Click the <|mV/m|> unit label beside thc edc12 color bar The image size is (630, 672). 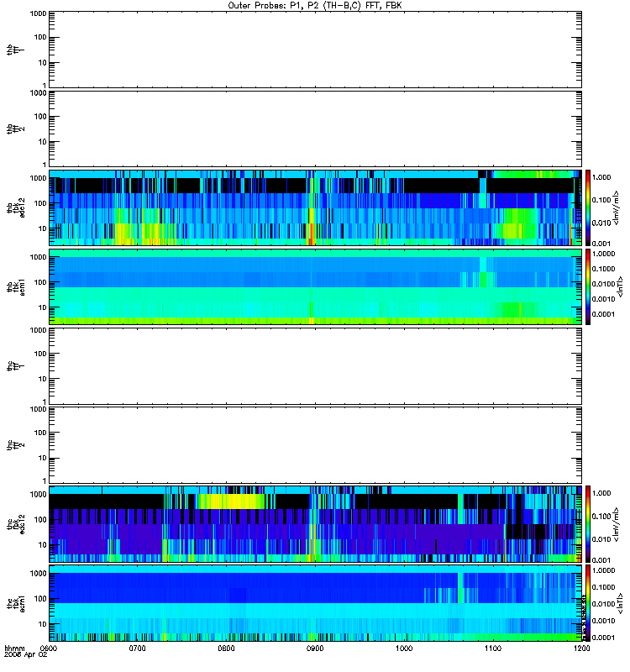point(616,524)
